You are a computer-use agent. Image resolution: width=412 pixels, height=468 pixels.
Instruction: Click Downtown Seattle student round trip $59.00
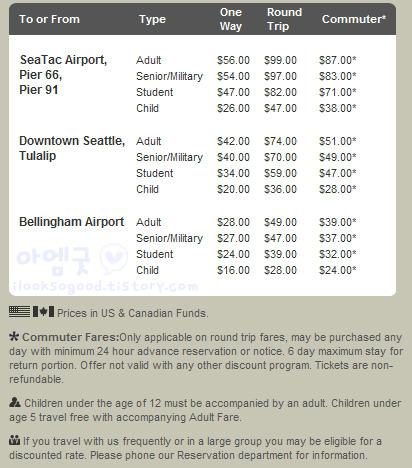(280, 173)
